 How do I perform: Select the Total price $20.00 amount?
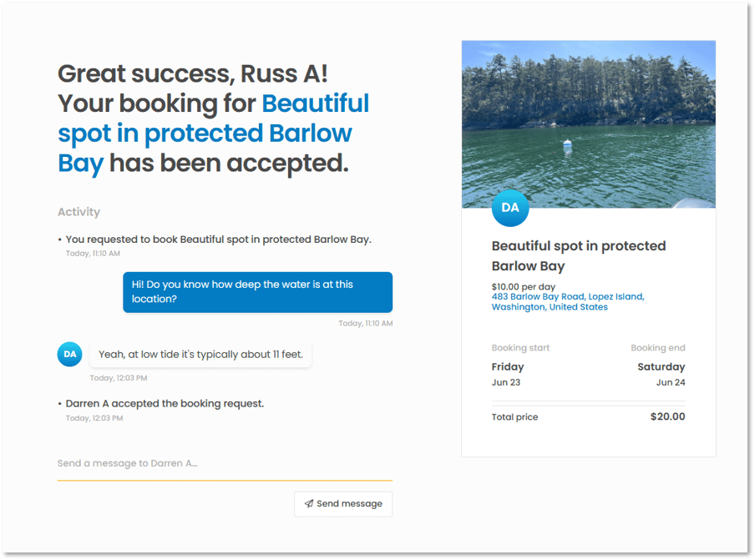click(666, 416)
